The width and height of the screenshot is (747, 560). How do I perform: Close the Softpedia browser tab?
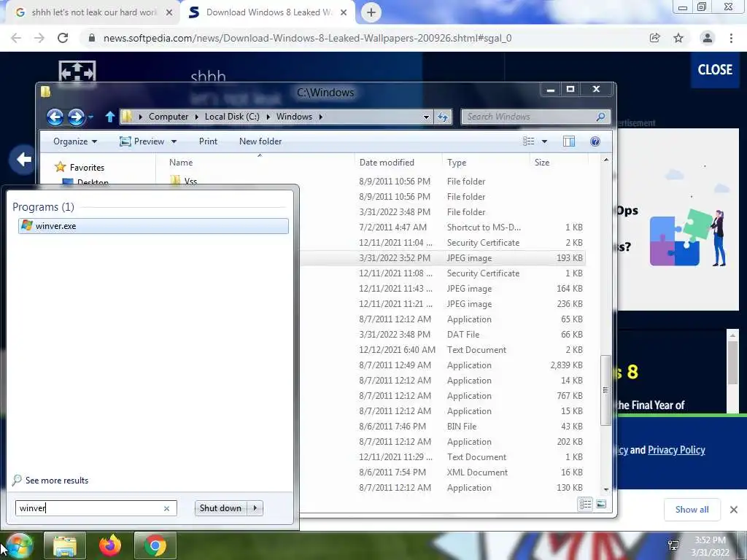(x=344, y=13)
